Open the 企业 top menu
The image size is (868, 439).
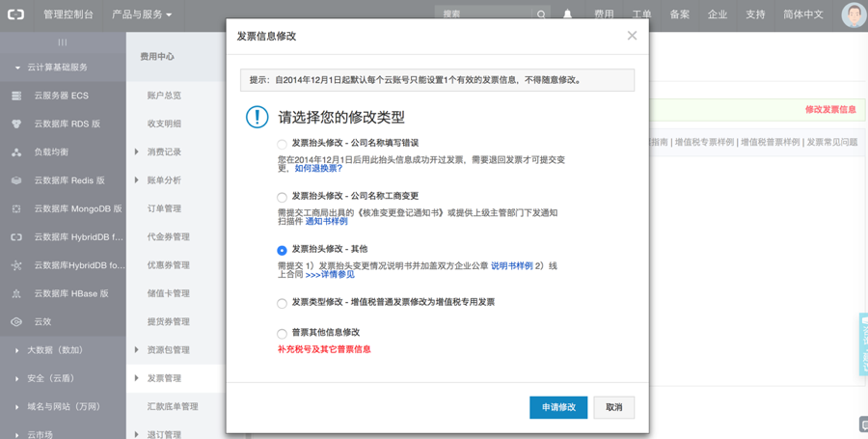(x=717, y=14)
